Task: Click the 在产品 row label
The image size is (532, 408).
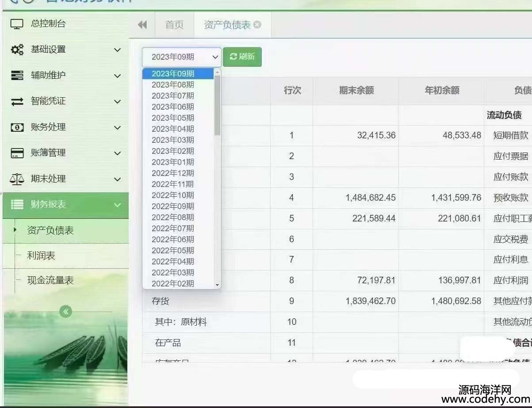Action: point(168,343)
